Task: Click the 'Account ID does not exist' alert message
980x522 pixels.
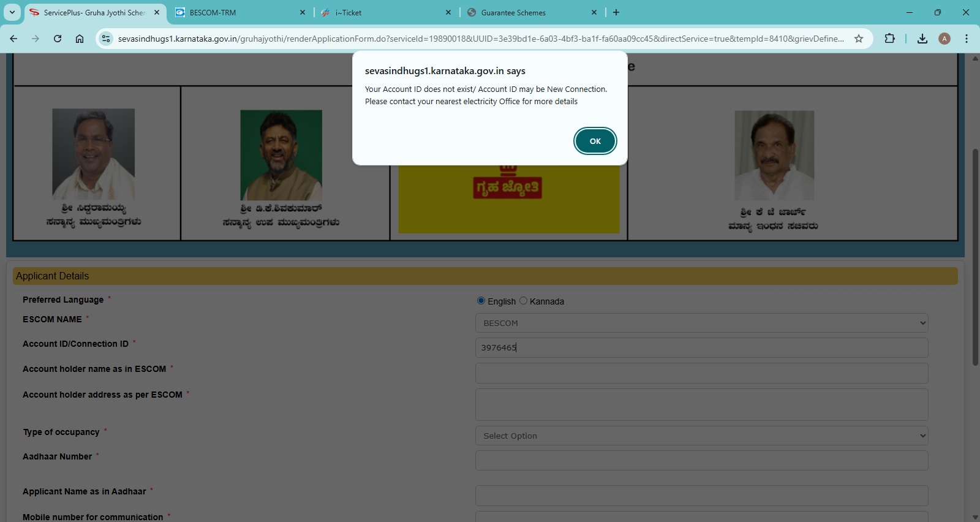Action: (x=486, y=95)
